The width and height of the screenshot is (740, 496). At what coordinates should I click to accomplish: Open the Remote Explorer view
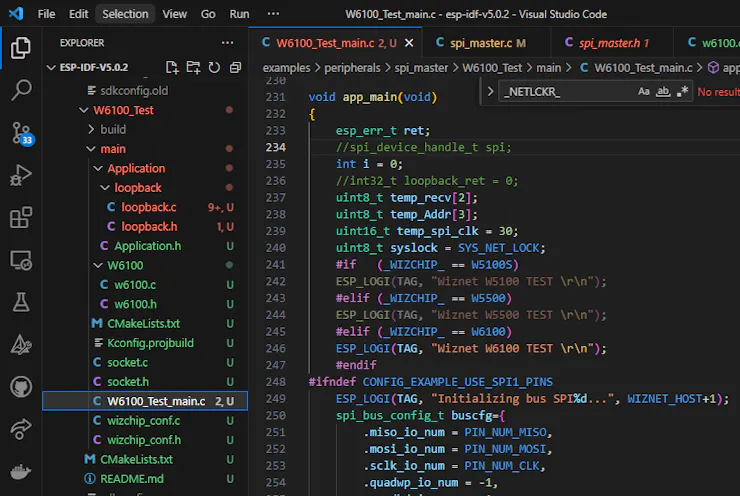pos(21,260)
